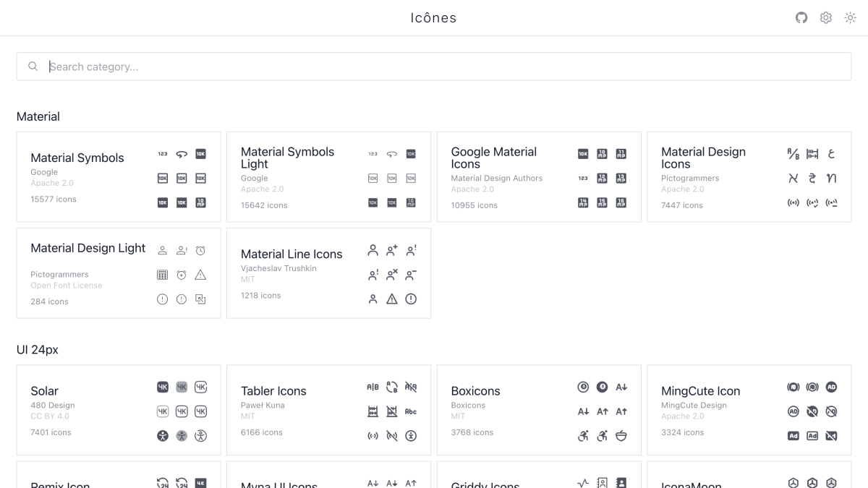
Task: Click the 11MP icon in Google Material Icons
Action: pyautogui.click(x=621, y=154)
